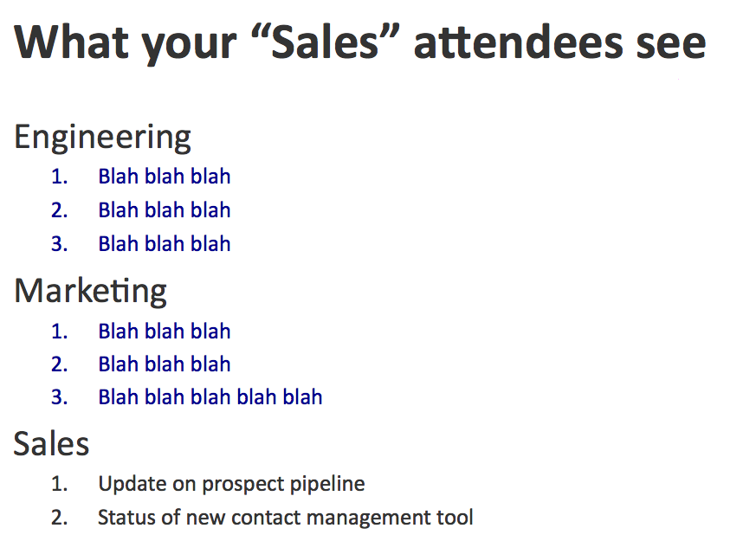The width and height of the screenshot is (756, 554).
Task: Click the second Blah item under Marketing
Action: coord(164,364)
